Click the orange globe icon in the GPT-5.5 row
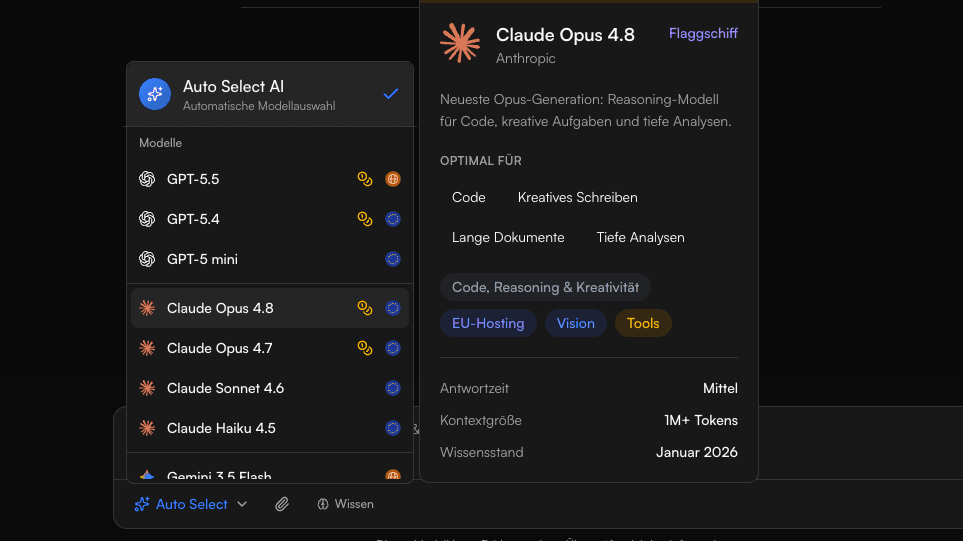963x541 pixels. 392,179
